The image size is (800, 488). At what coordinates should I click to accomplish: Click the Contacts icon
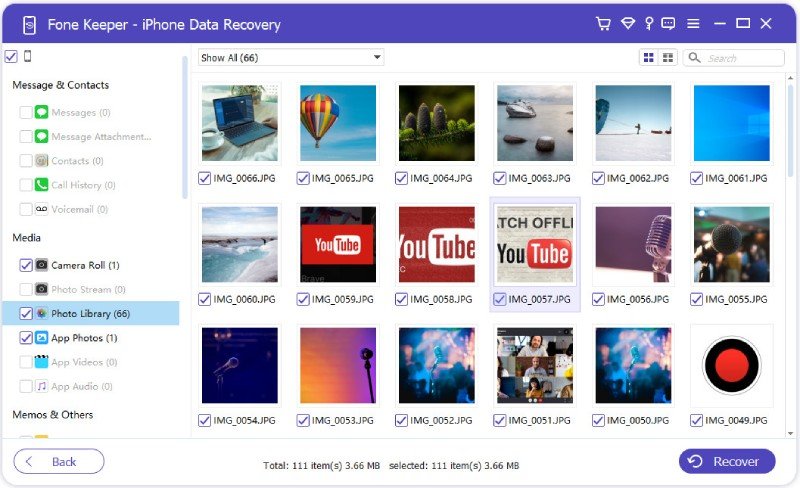coord(41,161)
